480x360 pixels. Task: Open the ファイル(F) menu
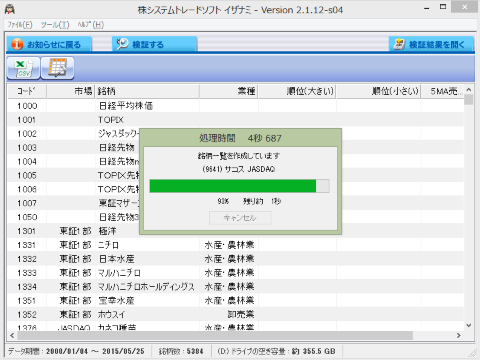click(20, 25)
